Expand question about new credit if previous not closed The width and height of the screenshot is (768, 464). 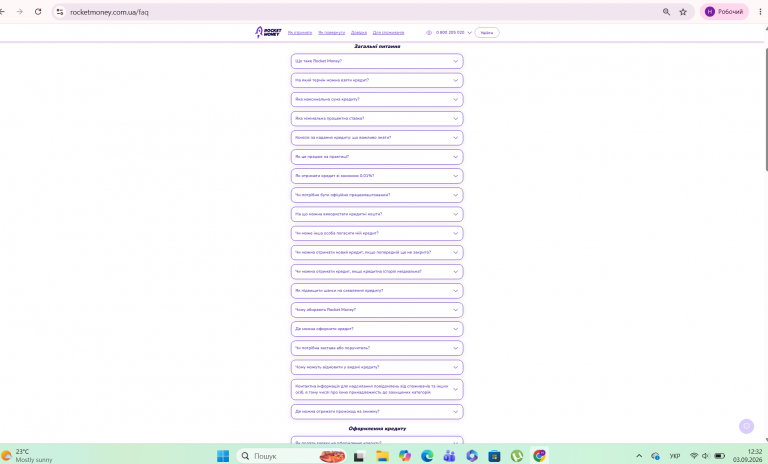coord(377,252)
